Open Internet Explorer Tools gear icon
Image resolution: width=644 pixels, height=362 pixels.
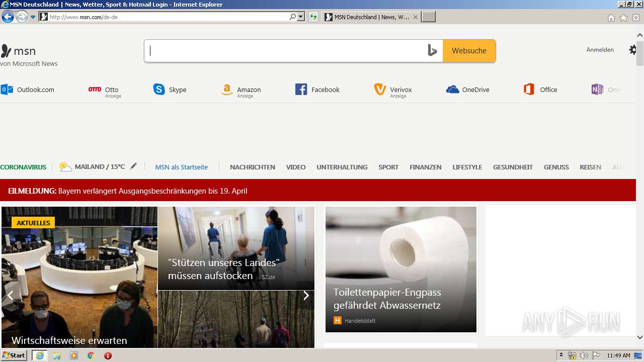[x=636, y=18]
